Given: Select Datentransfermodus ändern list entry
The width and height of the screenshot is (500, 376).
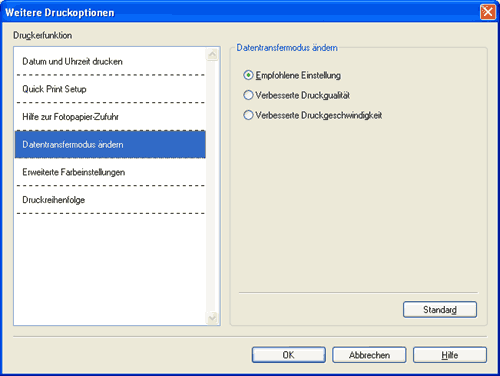Looking at the screenshot, I should pos(110,144).
